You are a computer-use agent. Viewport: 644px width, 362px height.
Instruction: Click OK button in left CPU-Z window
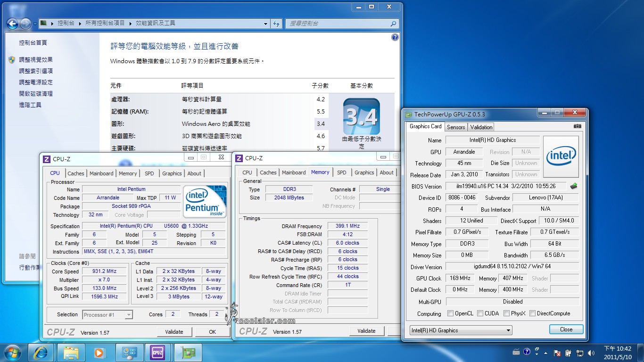(212, 332)
